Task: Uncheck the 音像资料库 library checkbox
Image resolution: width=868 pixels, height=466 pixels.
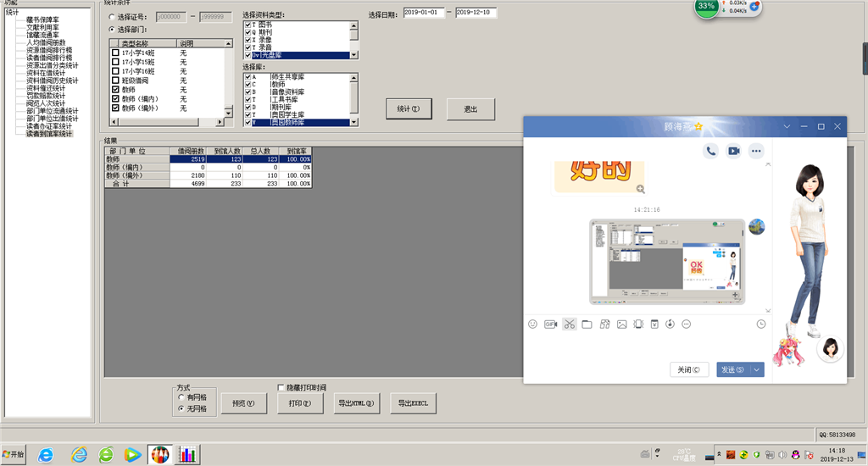Action: pos(248,92)
